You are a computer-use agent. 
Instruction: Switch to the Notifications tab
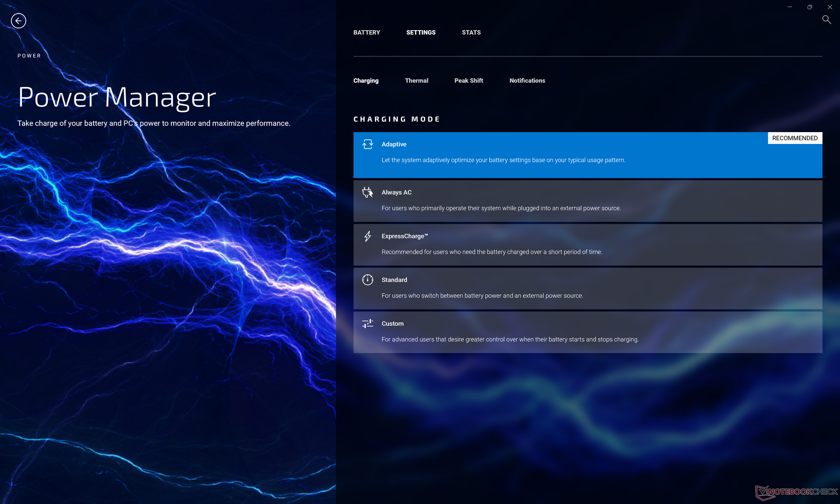527,80
